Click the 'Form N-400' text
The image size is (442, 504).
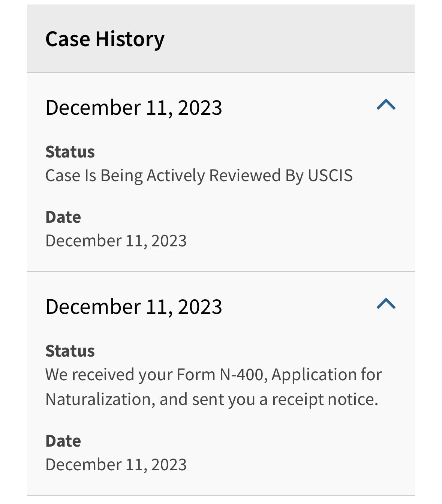222,375
